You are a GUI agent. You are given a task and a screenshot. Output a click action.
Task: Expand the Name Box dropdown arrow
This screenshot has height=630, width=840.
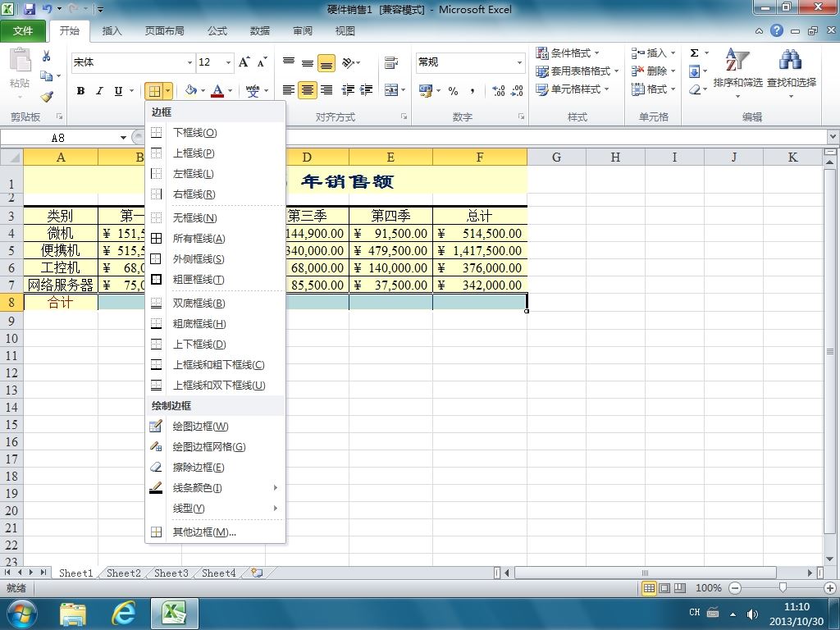point(123,138)
